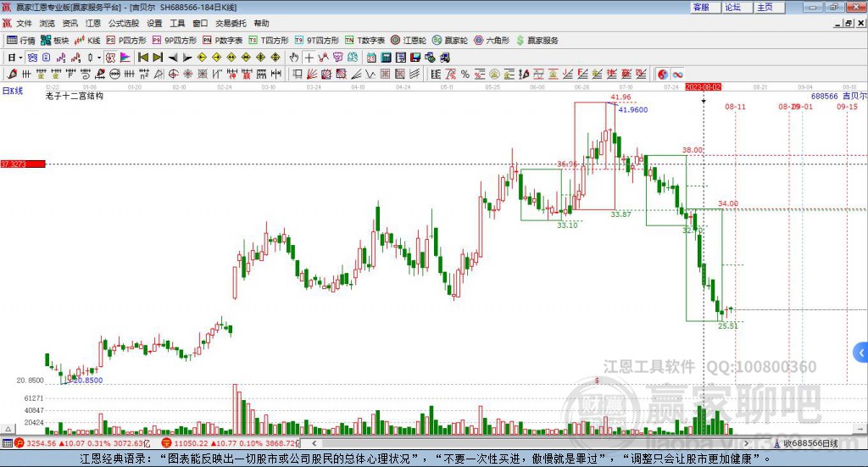
Task: Open the 工具 menu
Action: 177,23
